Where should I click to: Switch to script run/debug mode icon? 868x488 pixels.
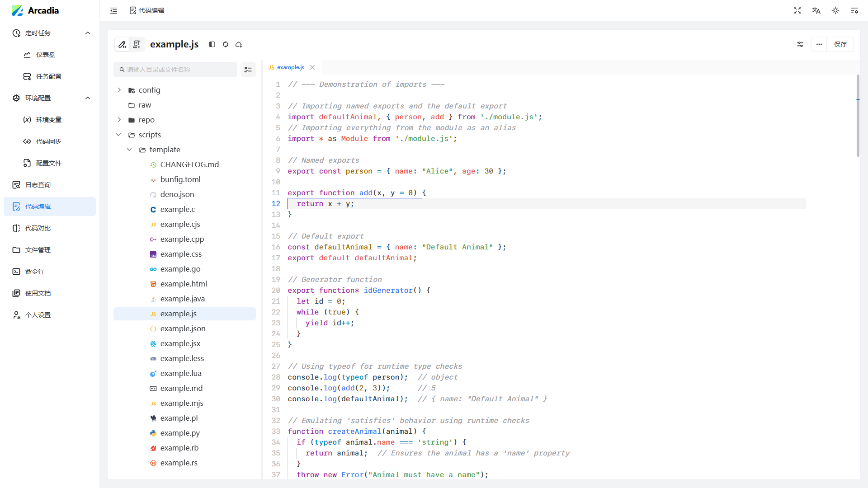pos(137,44)
